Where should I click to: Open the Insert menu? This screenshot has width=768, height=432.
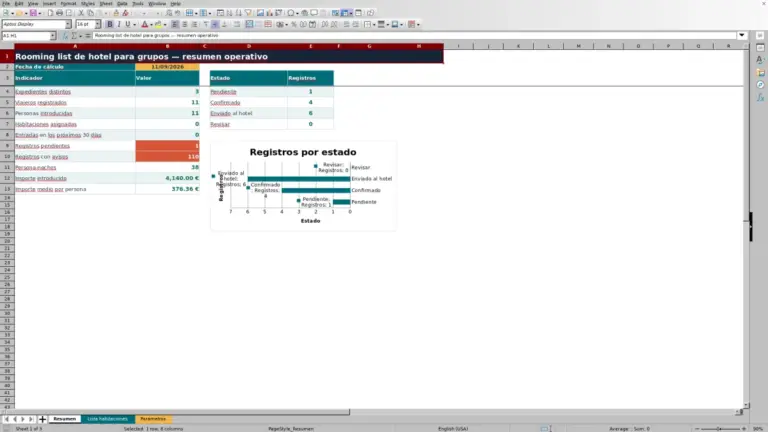point(49,3)
